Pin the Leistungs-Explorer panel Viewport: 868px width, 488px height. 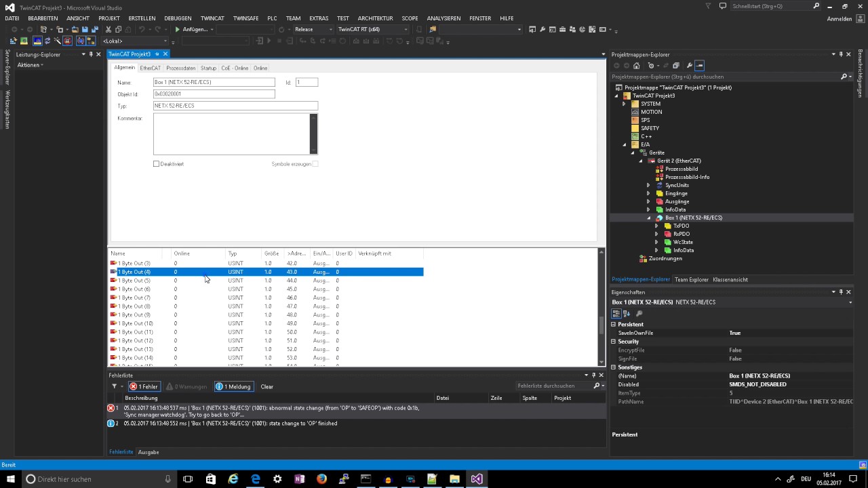pyautogui.click(x=91, y=54)
